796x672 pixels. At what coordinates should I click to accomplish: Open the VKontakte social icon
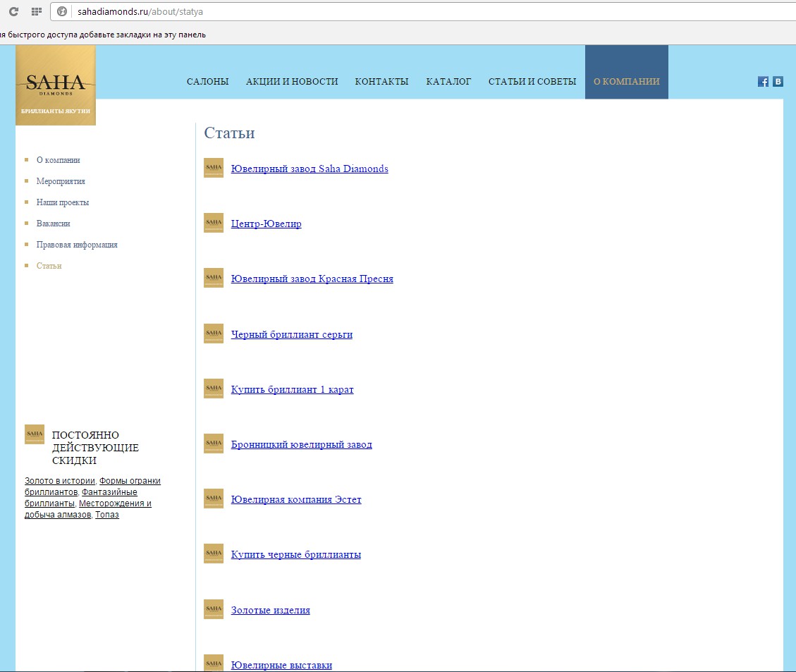(778, 81)
